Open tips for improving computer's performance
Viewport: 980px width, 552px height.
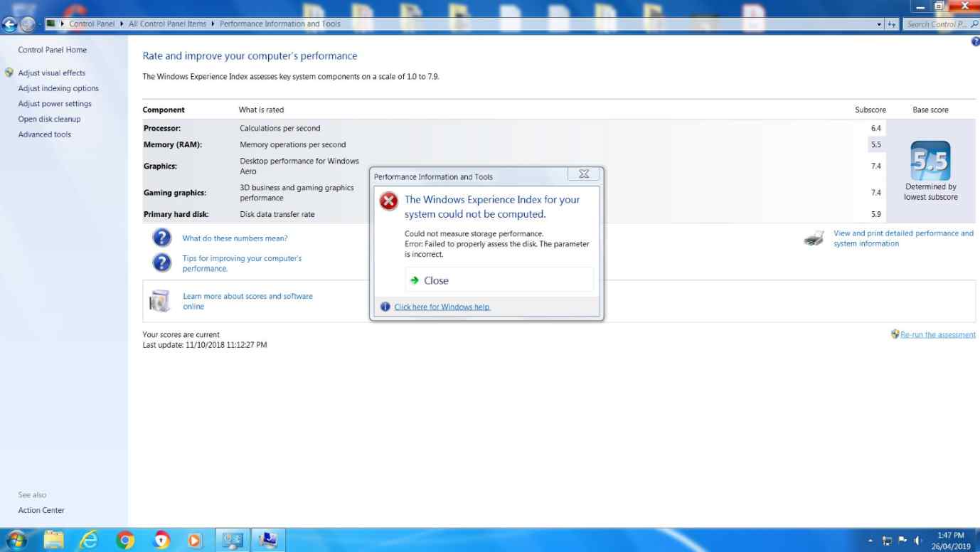(242, 263)
